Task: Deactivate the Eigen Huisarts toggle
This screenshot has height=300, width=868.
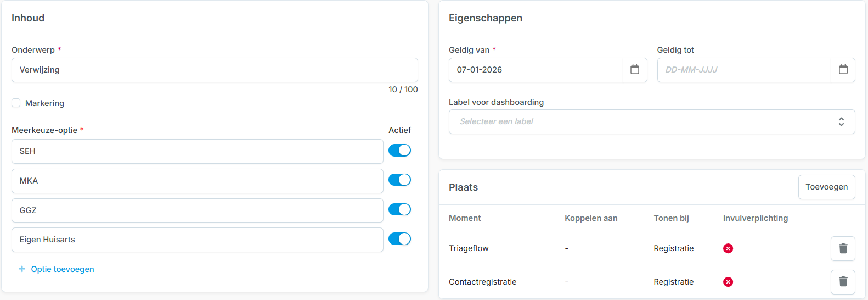Action: click(399, 239)
